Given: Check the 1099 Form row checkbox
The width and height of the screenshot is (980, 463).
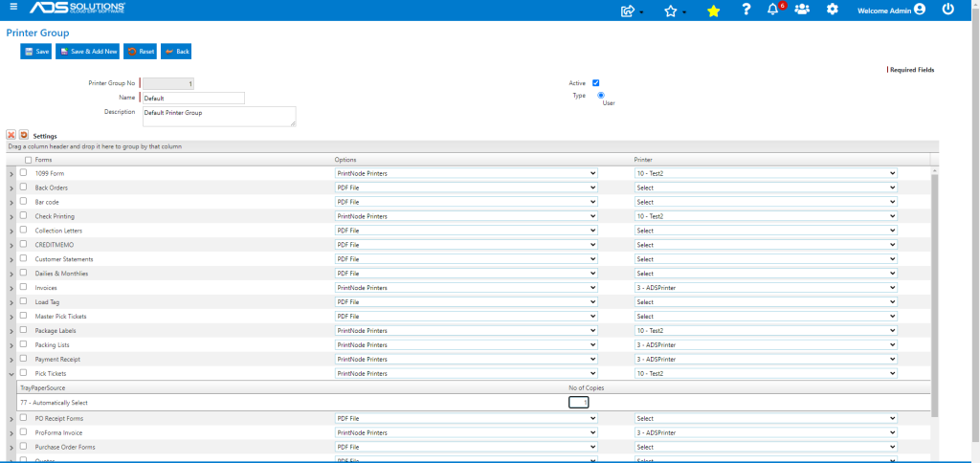Looking at the screenshot, I should tap(24, 172).
